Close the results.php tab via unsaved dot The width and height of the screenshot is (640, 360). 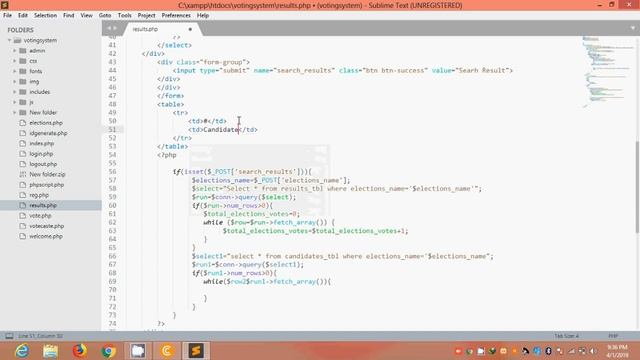tap(190, 29)
